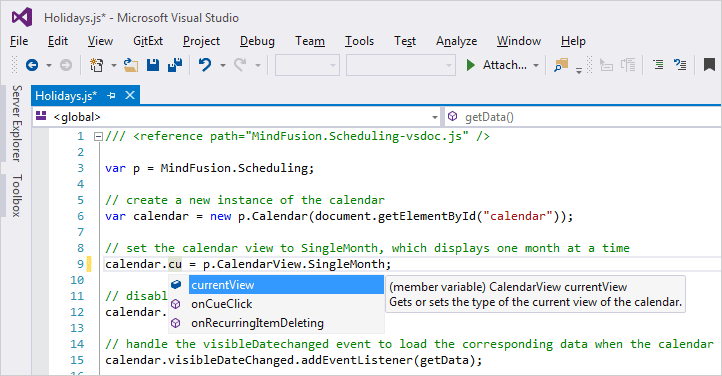The height and width of the screenshot is (376, 722).
Task: Click the Save All icon
Action: [175, 65]
